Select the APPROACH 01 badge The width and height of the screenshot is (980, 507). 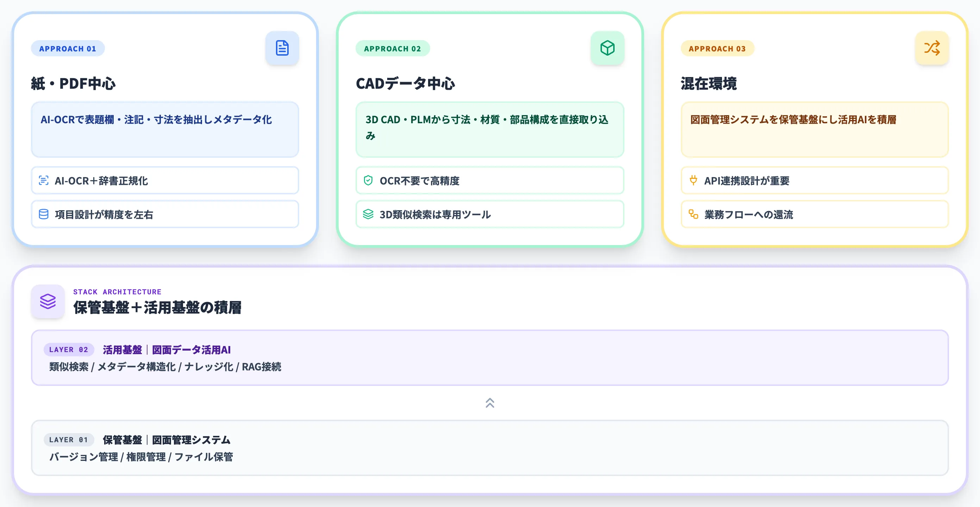pyautogui.click(x=68, y=48)
